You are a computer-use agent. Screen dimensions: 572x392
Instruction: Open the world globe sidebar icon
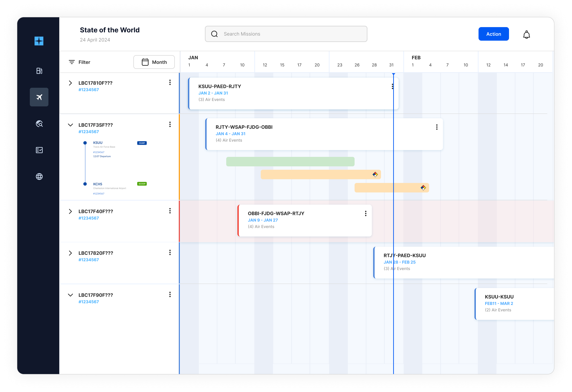(x=39, y=176)
